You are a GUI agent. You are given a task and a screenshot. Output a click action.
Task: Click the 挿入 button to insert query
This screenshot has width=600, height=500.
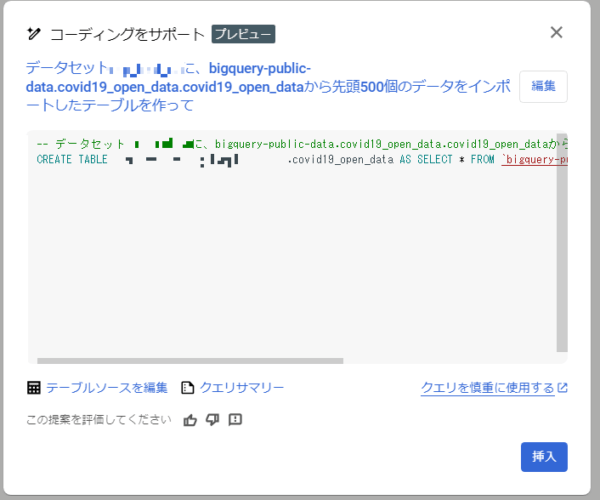[544, 457]
